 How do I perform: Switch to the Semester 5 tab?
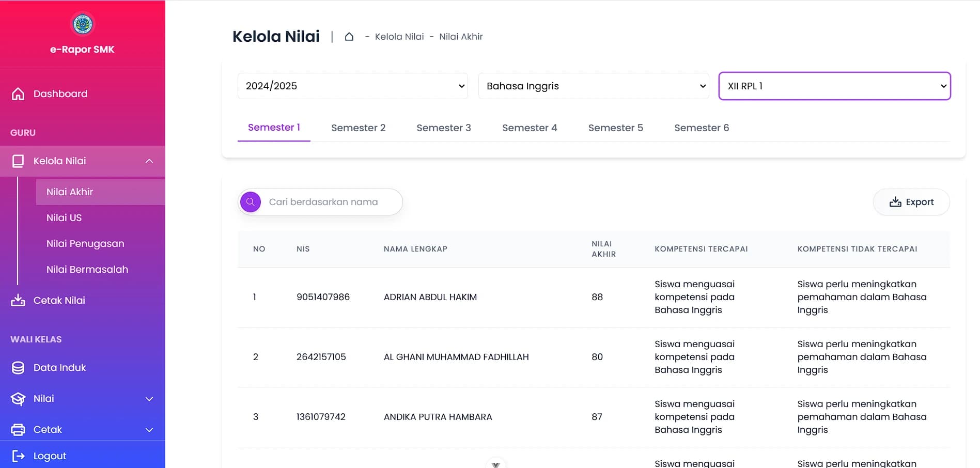615,128
